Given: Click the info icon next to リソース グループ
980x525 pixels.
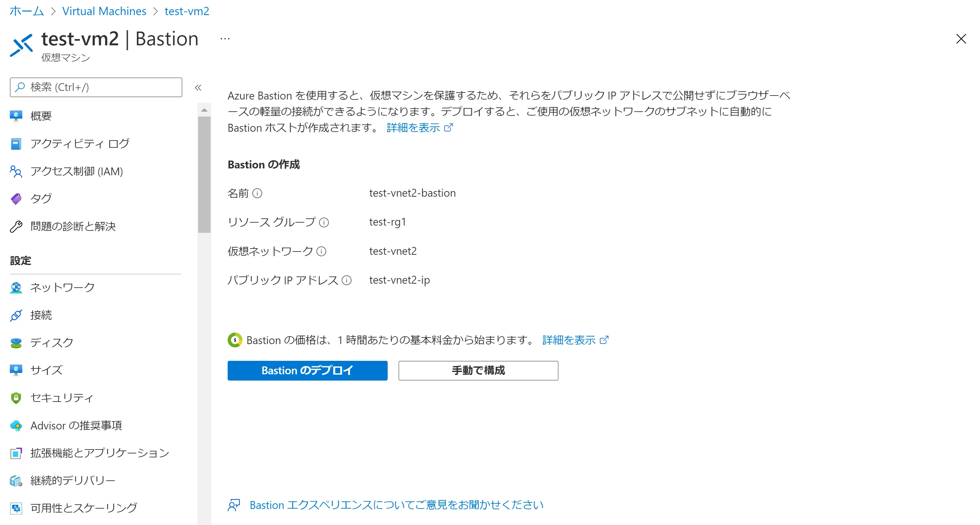Looking at the screenshot, I should 324,222.
